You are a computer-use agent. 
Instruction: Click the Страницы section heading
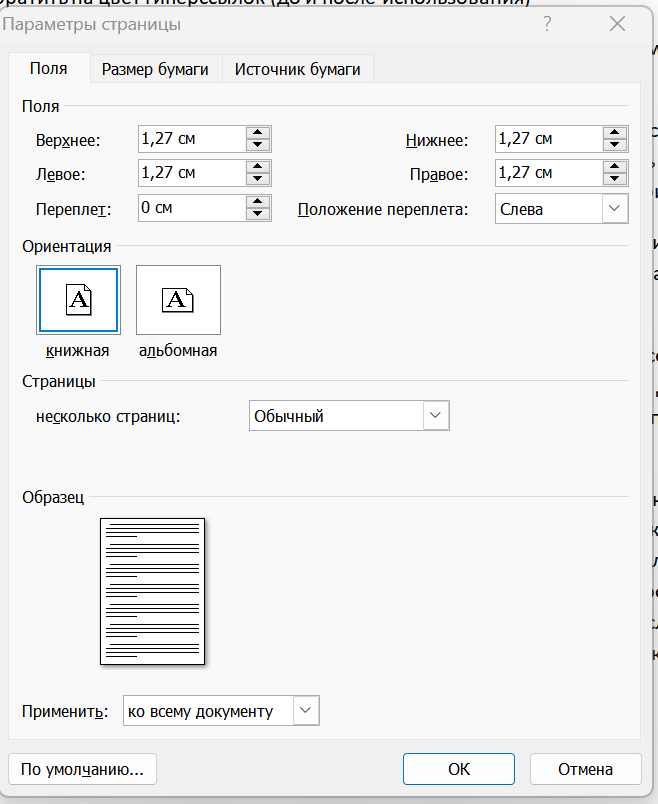click(58, 381)
